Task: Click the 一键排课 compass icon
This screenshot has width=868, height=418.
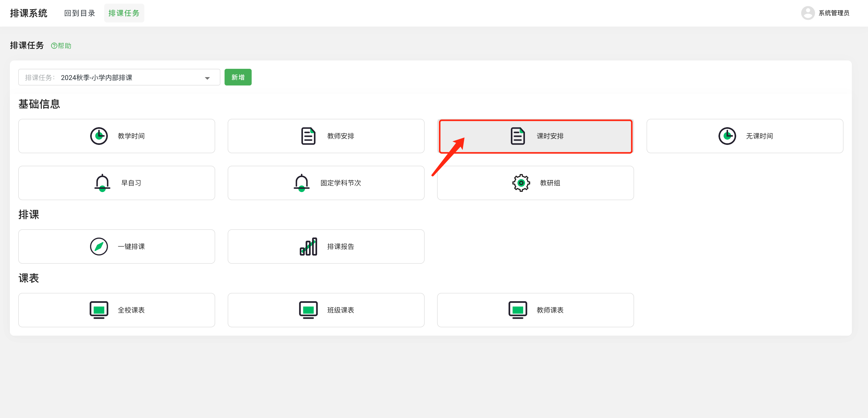Action: [99, 247]
